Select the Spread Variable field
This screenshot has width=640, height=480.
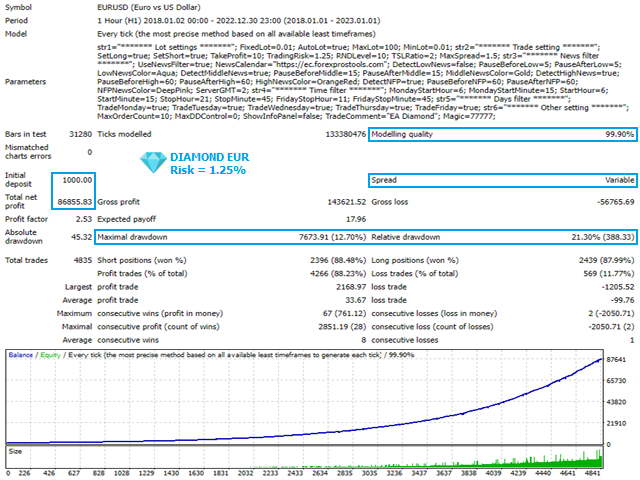(x=502, y=181)
